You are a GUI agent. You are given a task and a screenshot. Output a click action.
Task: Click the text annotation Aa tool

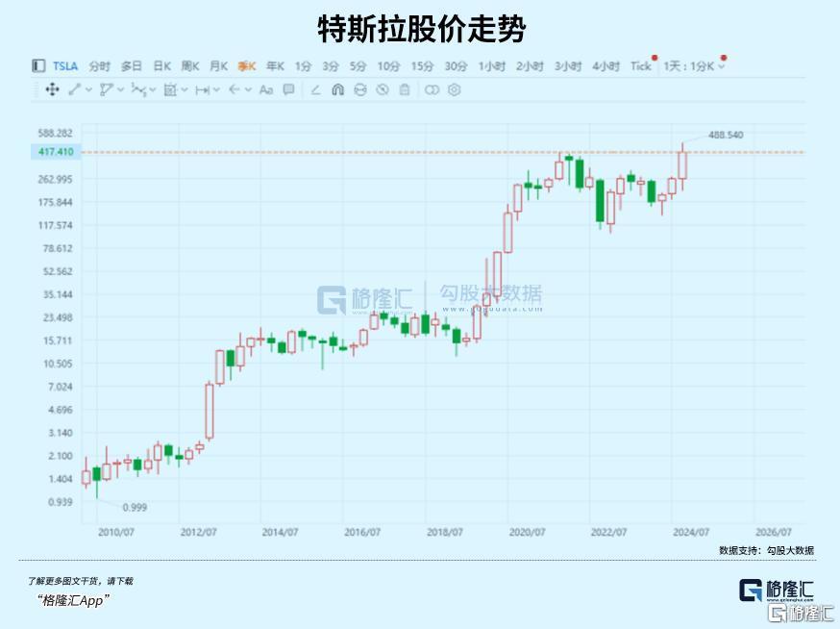pyautogui.click(x=266, y=90)
